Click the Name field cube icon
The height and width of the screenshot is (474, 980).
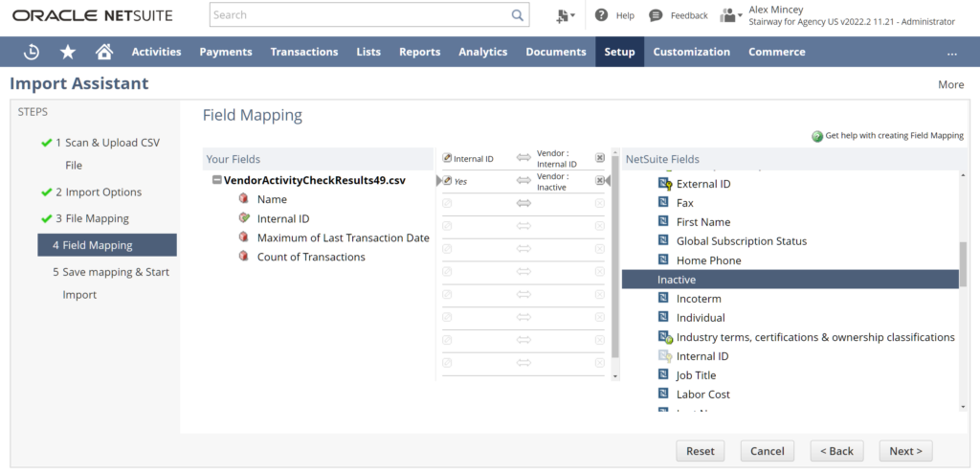pyautogui.click(x=244, y=199)
